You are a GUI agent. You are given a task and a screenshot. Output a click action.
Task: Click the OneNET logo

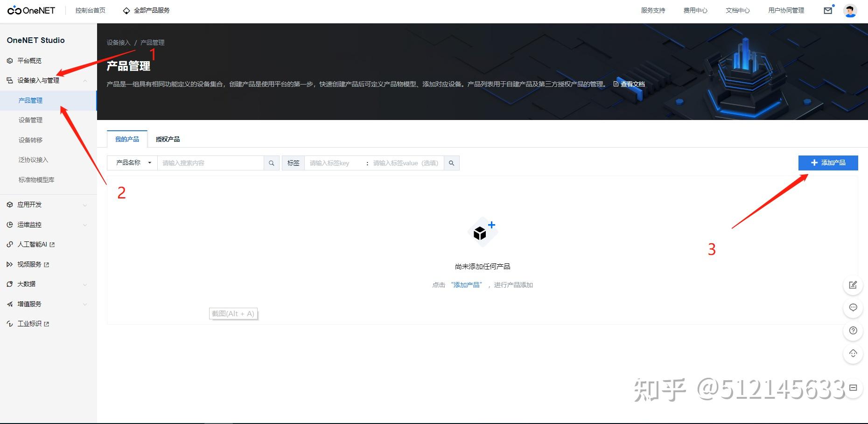31,10
